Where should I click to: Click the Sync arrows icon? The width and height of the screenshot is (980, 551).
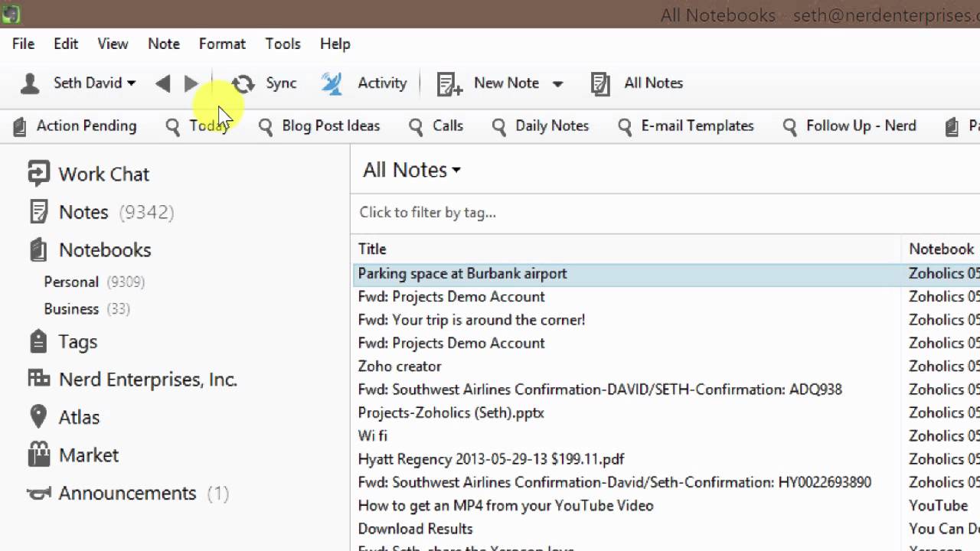coord(243,83)
